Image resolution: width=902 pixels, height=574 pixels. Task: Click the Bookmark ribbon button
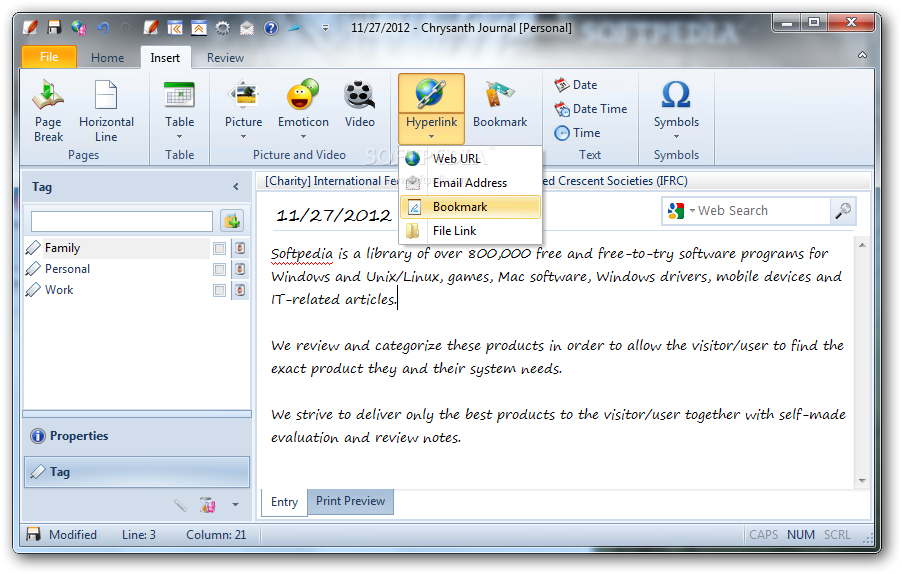click(x=500, y=105)
